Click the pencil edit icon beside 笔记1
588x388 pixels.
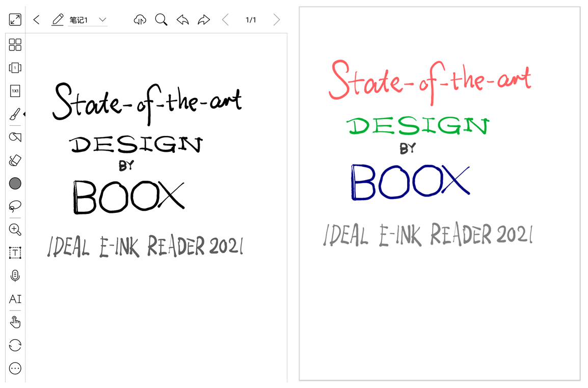point(58,19)
